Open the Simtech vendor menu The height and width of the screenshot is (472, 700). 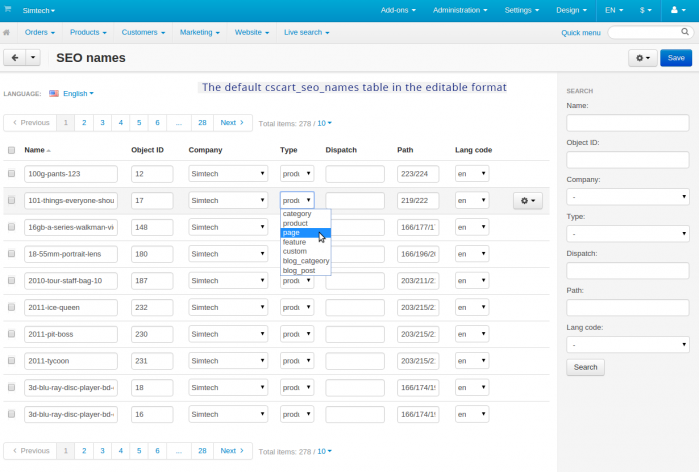coord(38,10)
